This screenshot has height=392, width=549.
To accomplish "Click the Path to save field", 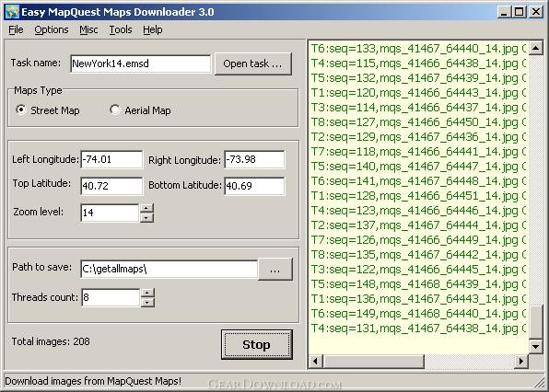I will 169,269.
